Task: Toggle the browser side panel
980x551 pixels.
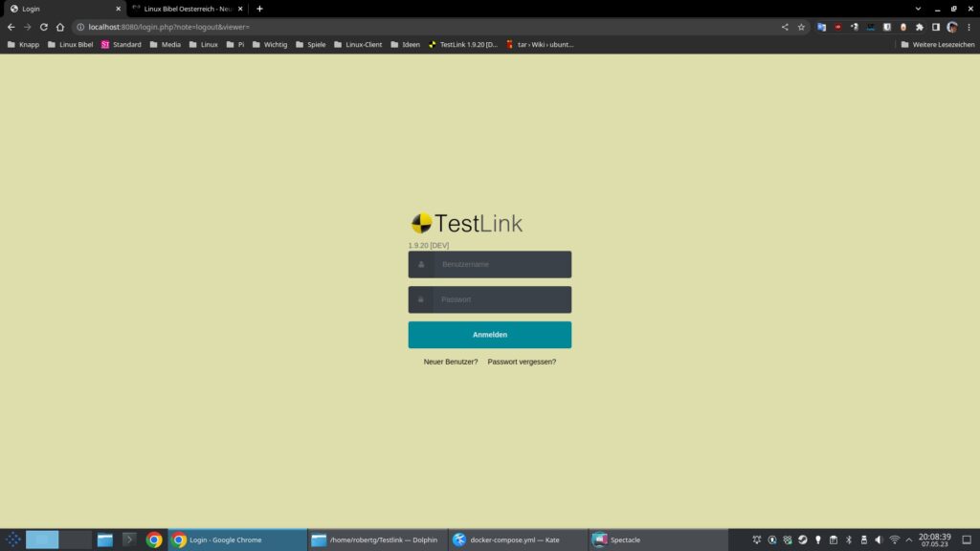Action: point(936,27)
